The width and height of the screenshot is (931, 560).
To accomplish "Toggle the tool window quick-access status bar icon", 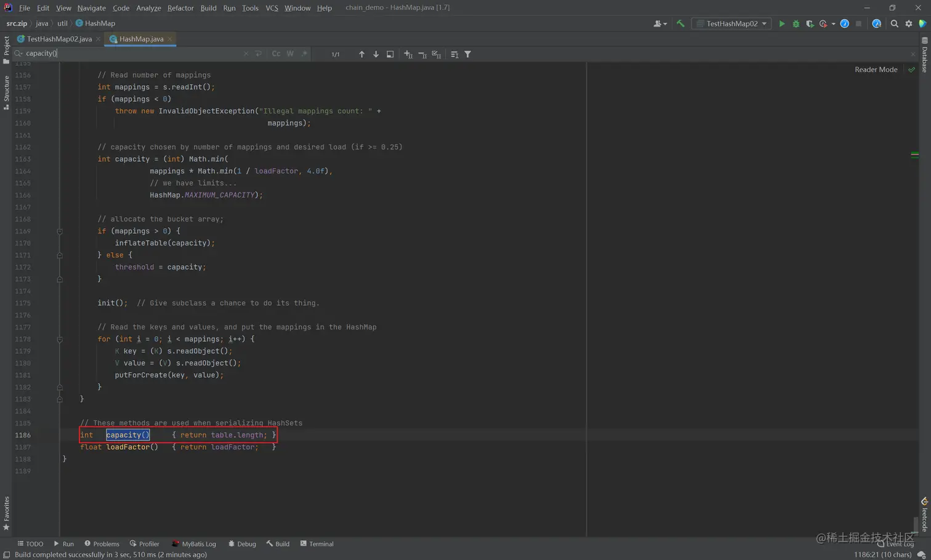I will (x=6, y=554).
